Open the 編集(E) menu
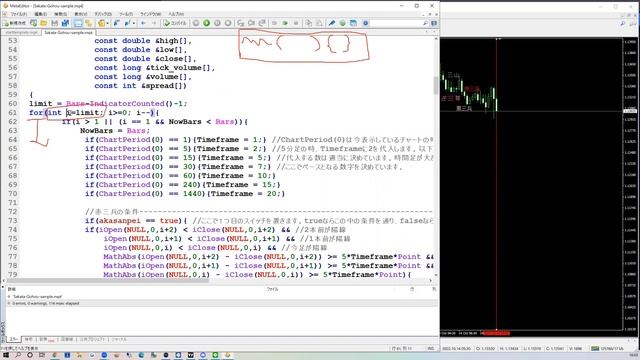The width and height of the screenshot is (640, 360). [x=40, y=14]
